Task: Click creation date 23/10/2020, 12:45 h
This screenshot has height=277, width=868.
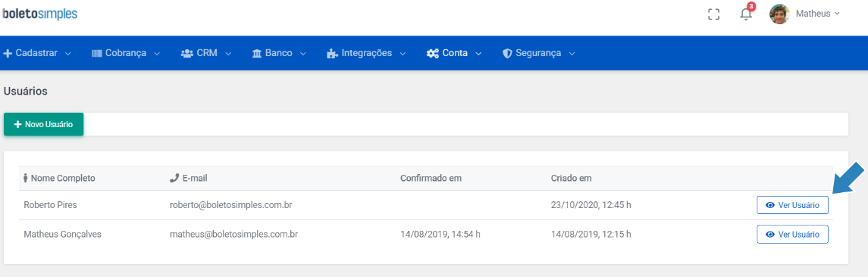Action: [591, 205]
